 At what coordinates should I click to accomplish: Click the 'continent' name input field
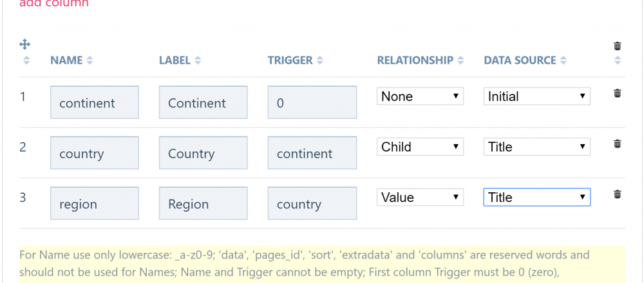95,103
